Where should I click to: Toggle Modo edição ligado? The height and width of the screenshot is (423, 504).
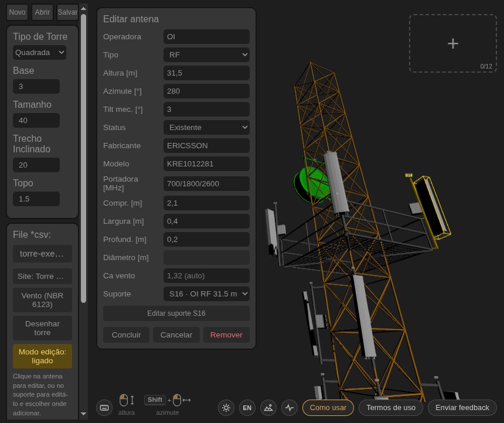pyautogui.click(x=42, y=356)
